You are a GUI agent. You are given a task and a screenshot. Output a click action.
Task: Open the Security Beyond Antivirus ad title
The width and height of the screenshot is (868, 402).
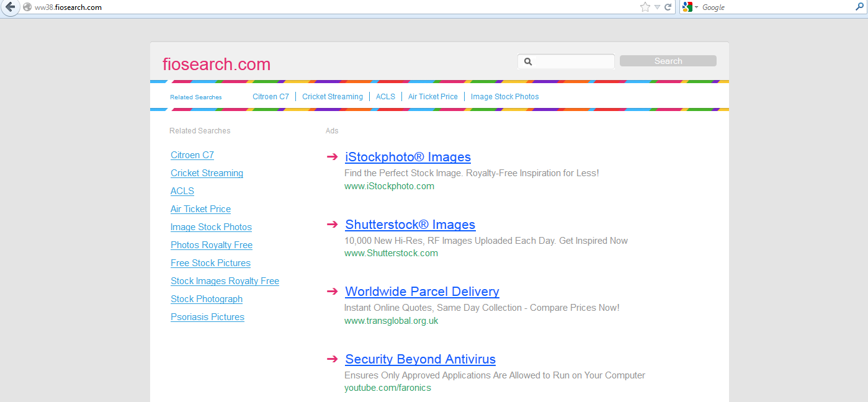420,359
